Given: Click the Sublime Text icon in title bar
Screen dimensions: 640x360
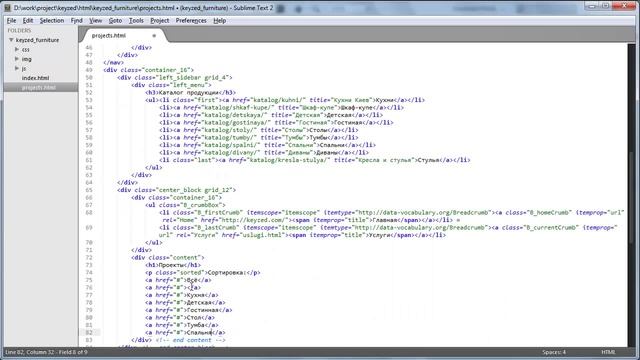Looking at the screenshot, I should (x=7, y=7).
